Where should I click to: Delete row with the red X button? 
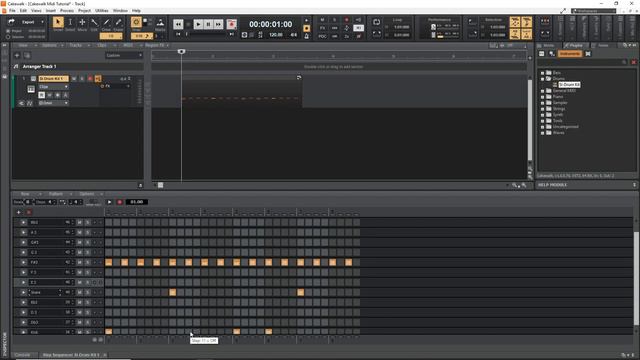point(29,212)
